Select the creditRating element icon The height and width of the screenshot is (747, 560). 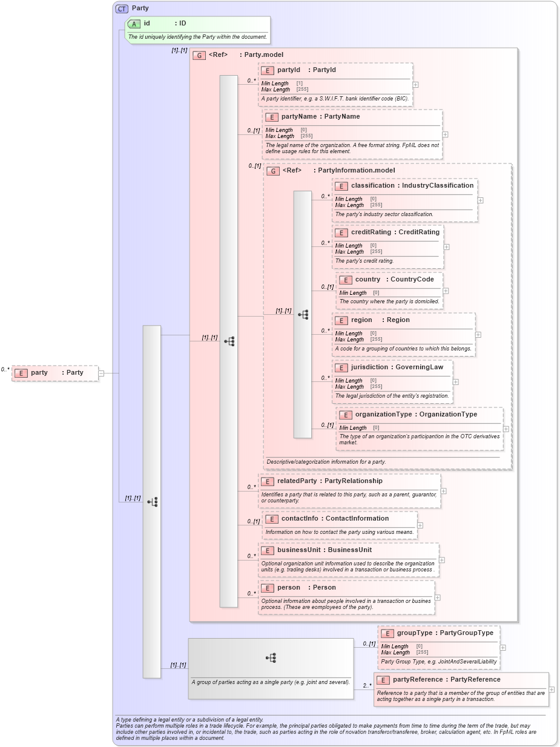tap(340, 232)
